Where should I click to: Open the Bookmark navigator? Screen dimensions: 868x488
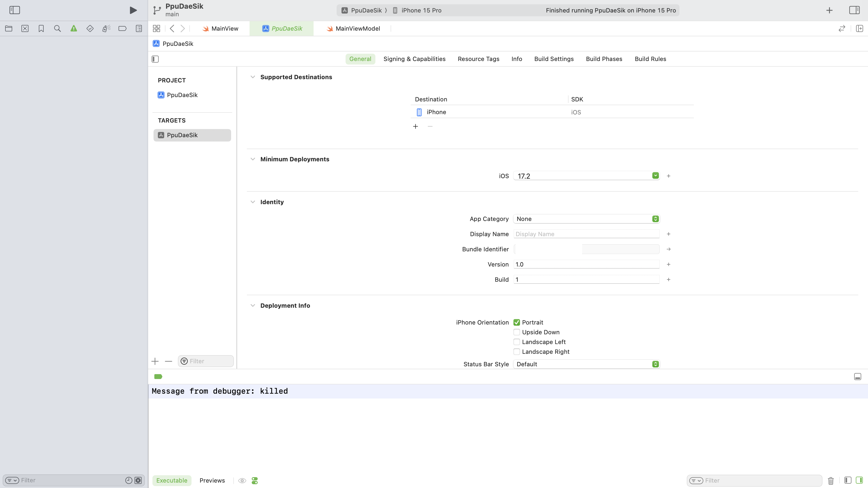pos(41,29)
